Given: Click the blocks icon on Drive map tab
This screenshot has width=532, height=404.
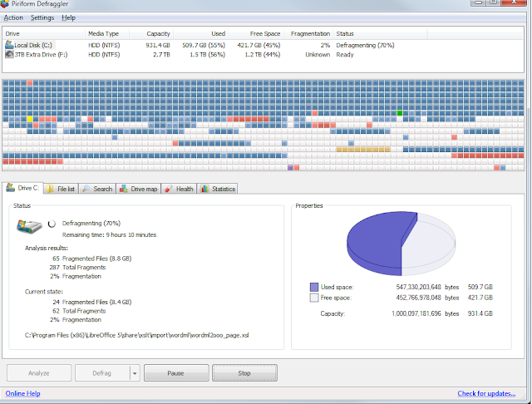Looking at the screenshot, I should coord(124,189).
